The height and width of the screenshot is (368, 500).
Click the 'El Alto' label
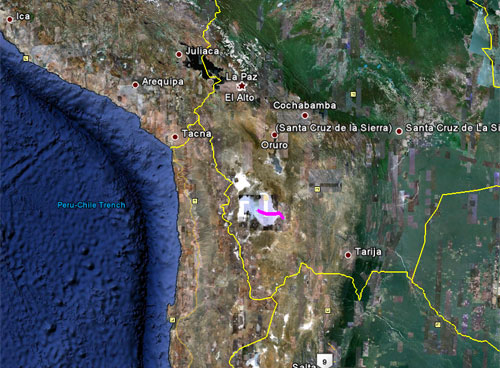click(240, 97)
